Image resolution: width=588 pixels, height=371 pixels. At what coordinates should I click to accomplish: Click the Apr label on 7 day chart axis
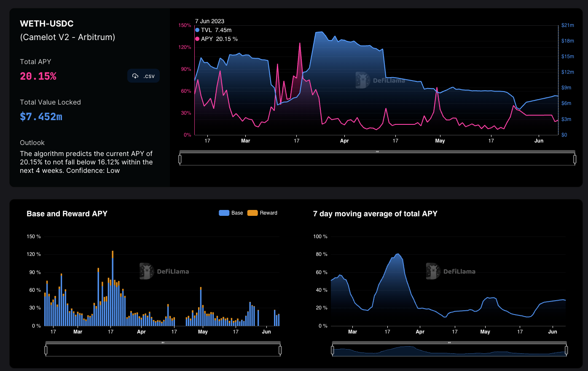coord(420,332)
